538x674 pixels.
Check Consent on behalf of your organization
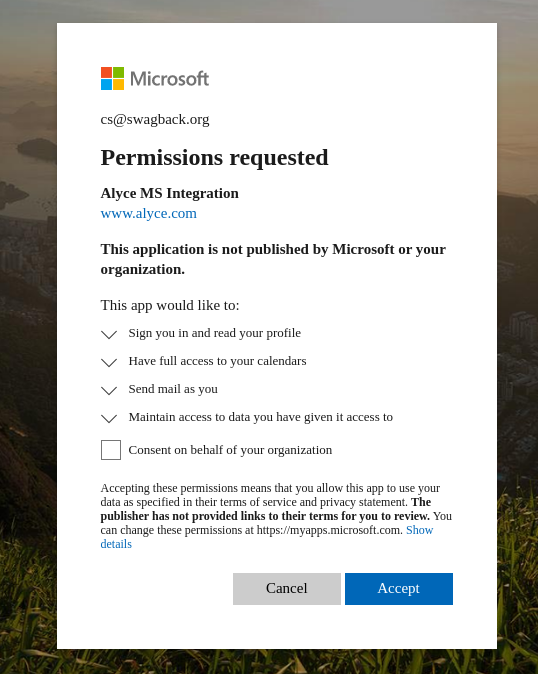(111, 450)
